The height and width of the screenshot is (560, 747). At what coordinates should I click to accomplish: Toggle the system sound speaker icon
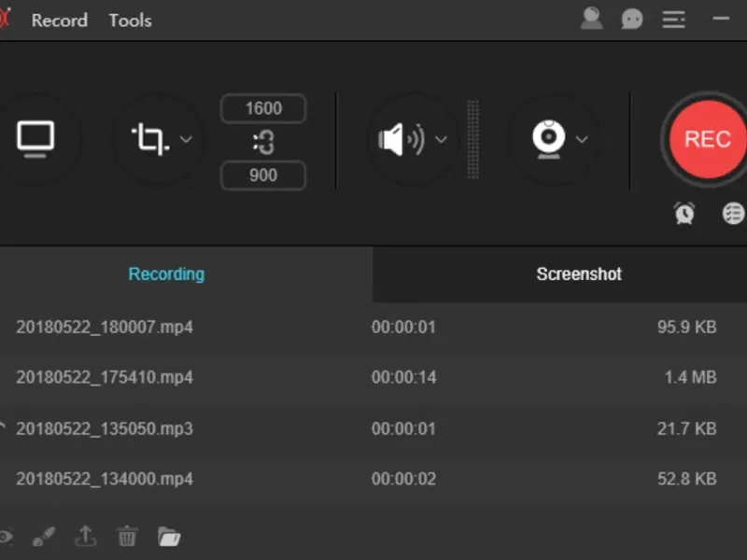pyautogui.click(x=402, y=139)
